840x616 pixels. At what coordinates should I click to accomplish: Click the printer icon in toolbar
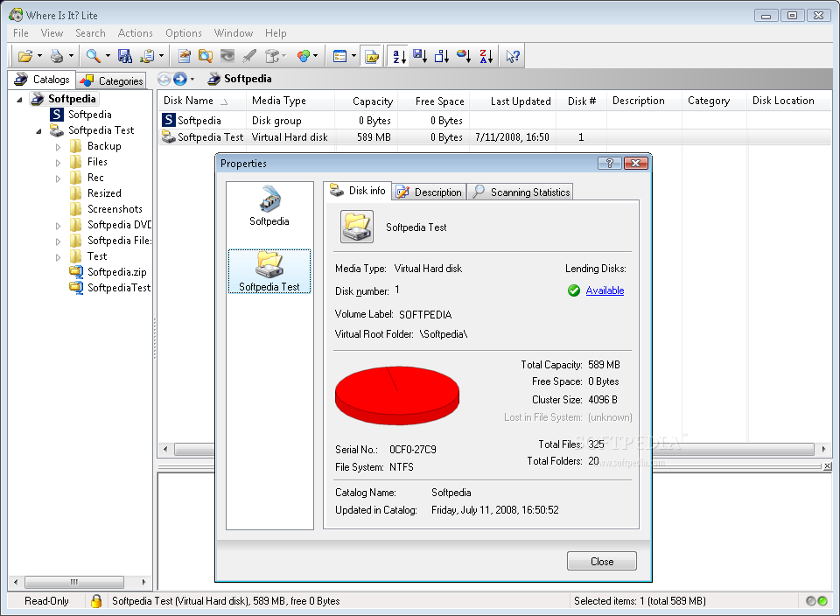[57, 56]
